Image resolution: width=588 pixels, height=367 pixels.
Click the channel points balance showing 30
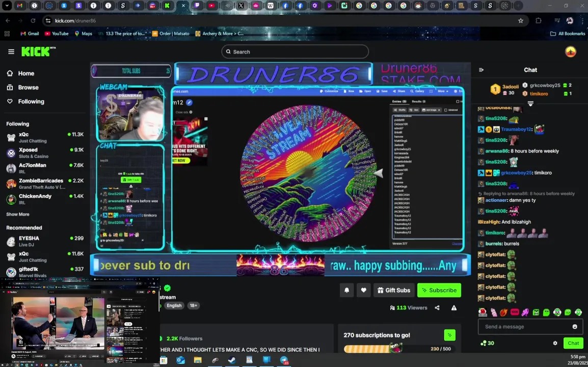coord(487,343)
